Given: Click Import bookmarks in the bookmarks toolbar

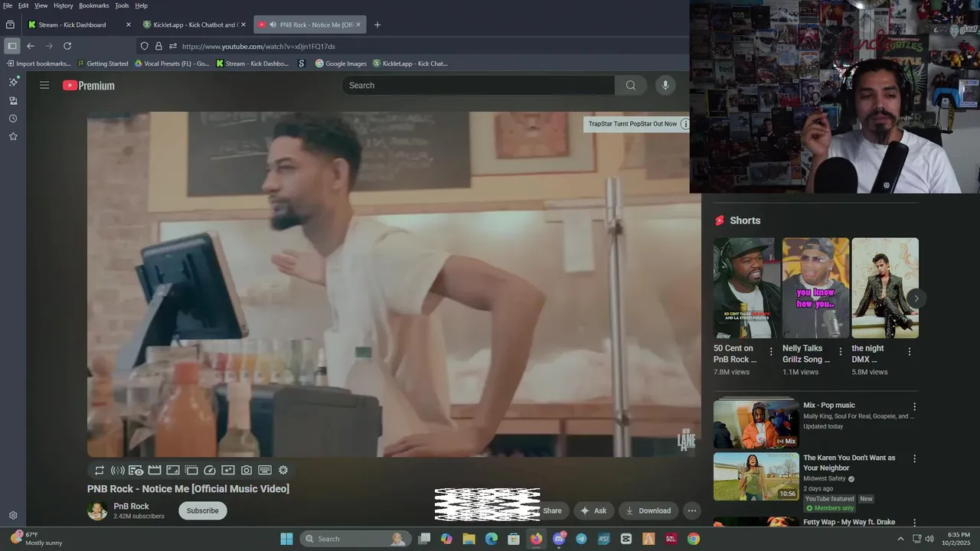Looking at the screenshot, I should click(38, 64).
